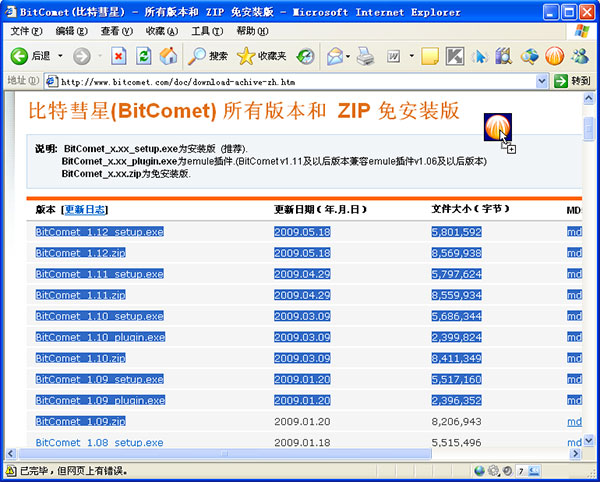Click the orange BitComet toolbar icon
This screenshot has height=482, width=600.
pyautogui.click(x=553, y=56)
